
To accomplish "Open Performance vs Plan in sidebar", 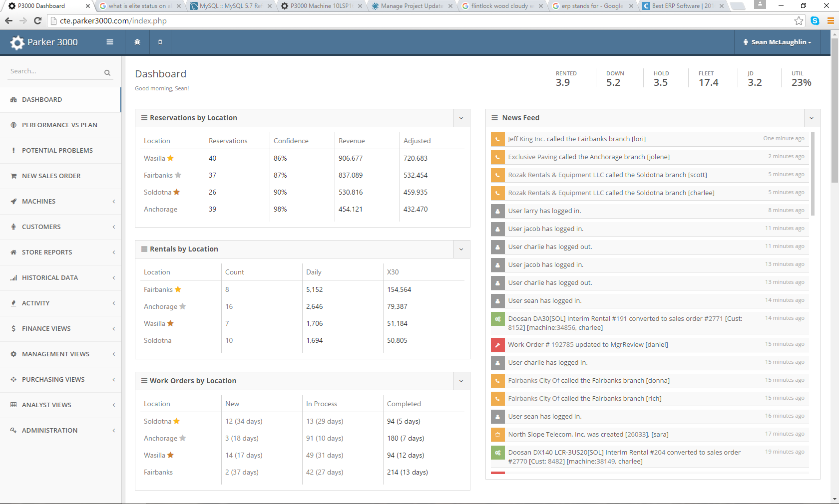I will tap(59, 125).
